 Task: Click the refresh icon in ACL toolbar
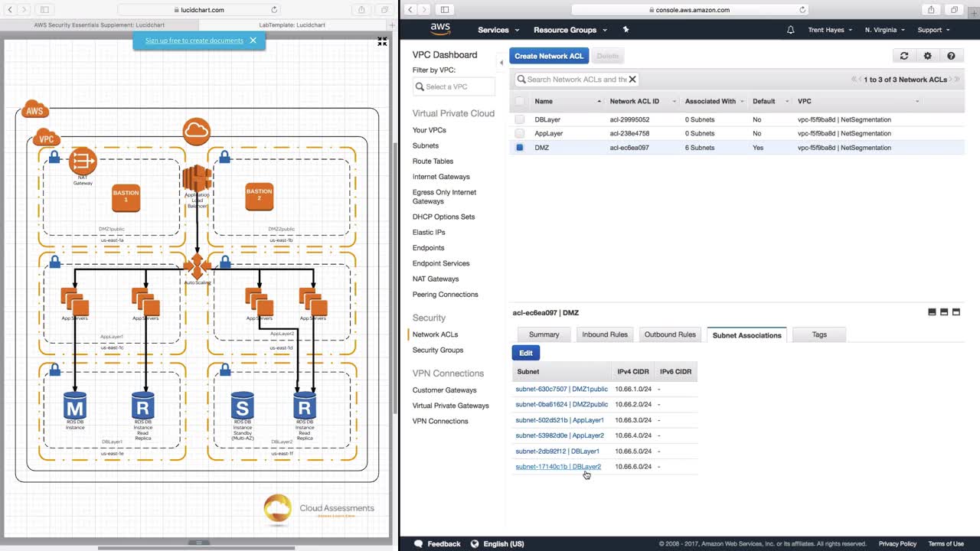(903, 56)
